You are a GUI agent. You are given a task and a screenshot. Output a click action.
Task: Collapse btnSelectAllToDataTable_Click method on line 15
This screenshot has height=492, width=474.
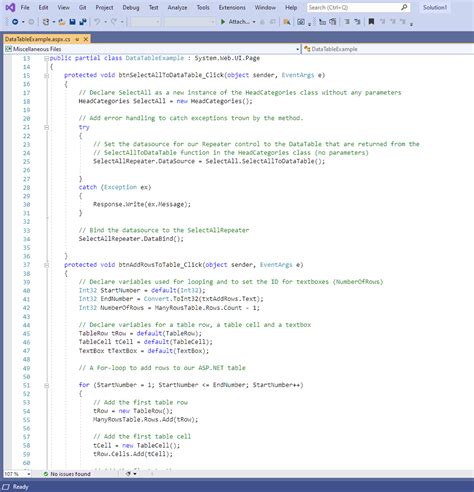tap(46, 76)
